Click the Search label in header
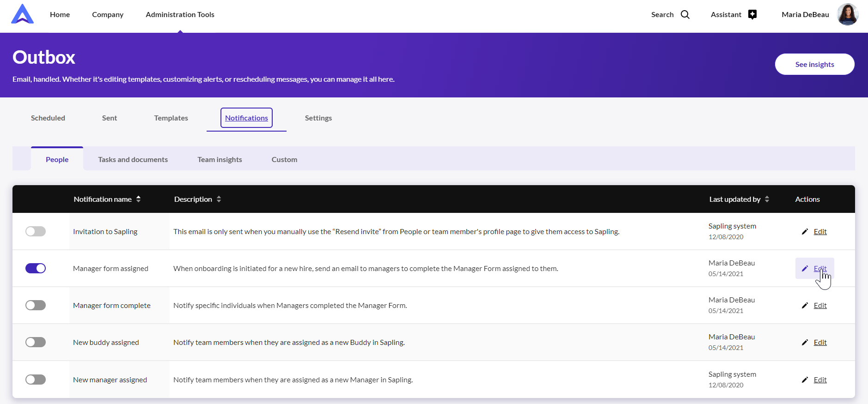Viewport: 868px width, 404px height. [x=662, y=15]
